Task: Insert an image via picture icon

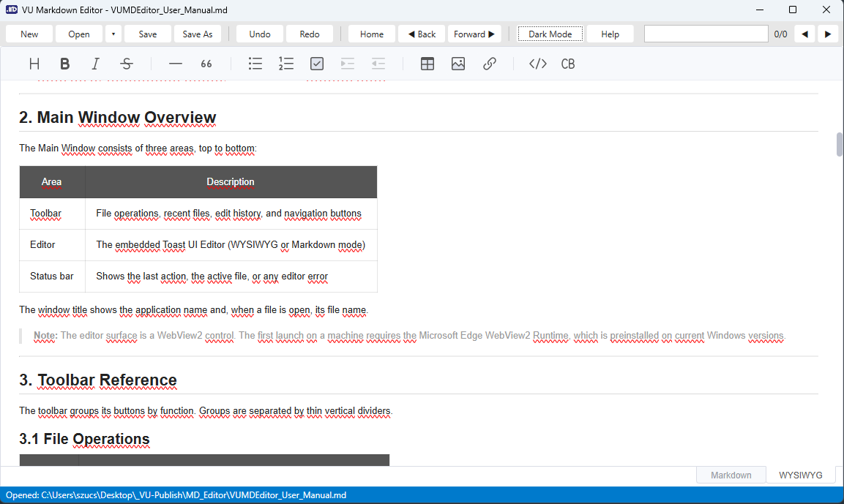Action: [x=458, y=64]
